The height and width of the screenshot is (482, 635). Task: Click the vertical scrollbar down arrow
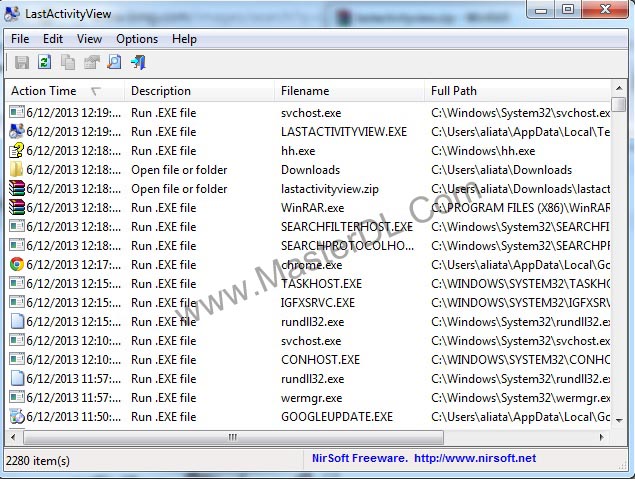pos(619,420)
